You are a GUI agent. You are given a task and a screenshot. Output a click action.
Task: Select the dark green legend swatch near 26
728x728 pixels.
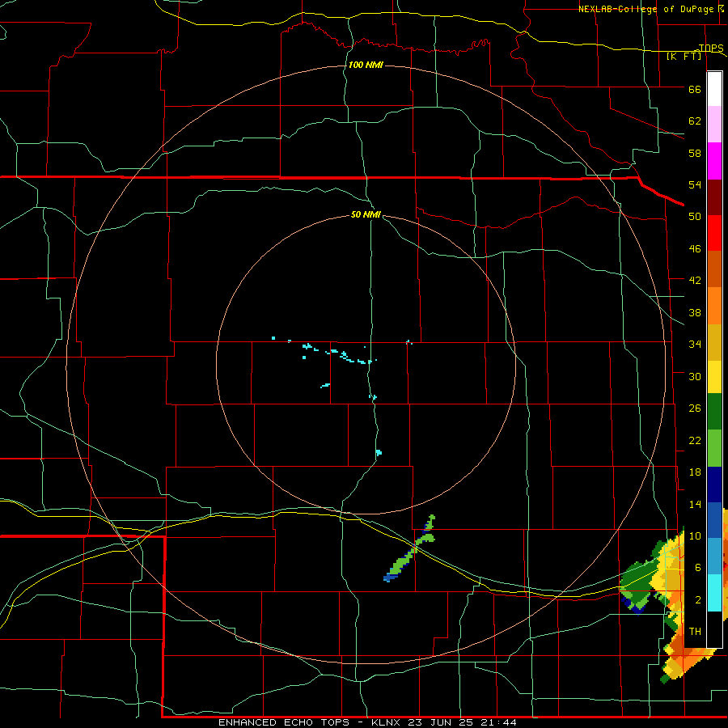pos(714,412)
